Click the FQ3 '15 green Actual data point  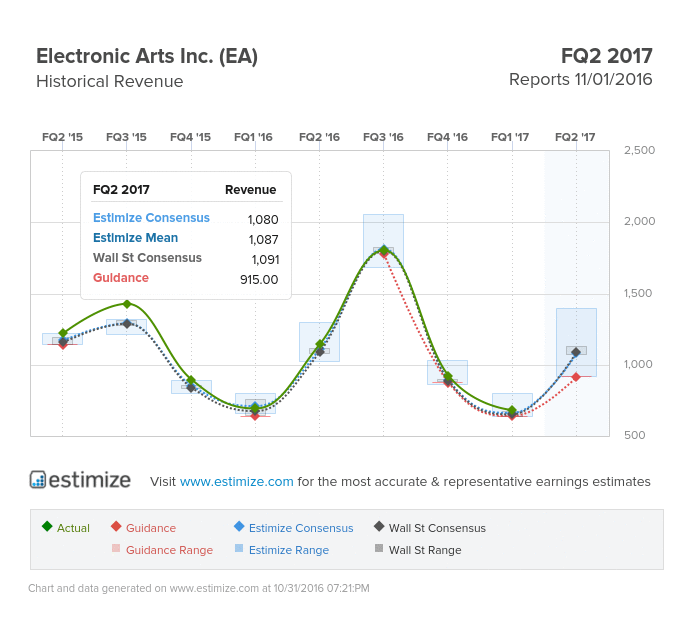127,304
